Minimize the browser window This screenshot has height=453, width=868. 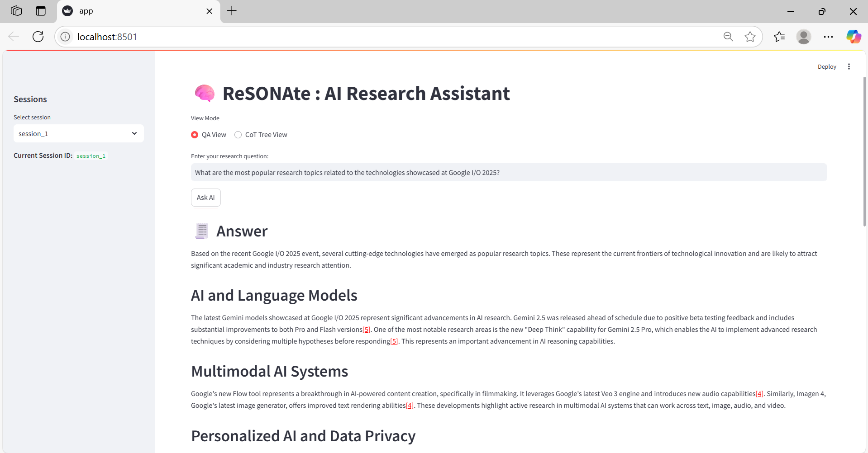791,11
